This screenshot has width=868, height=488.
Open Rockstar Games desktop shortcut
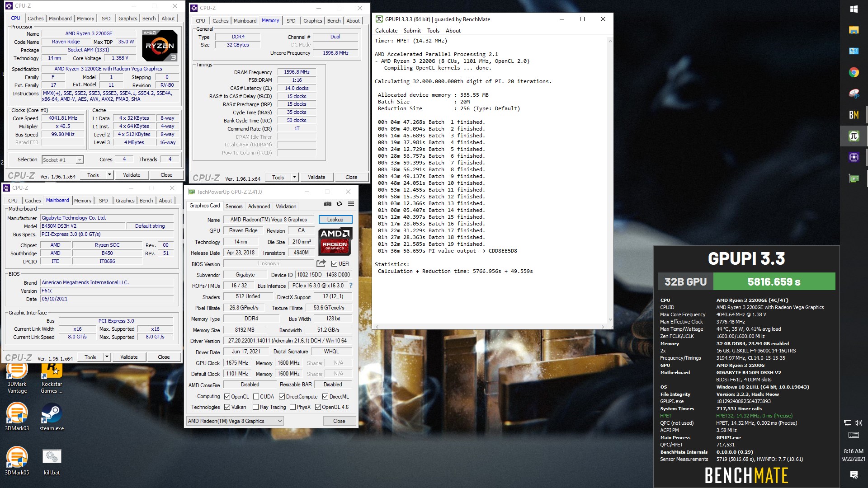pos(52,379)
